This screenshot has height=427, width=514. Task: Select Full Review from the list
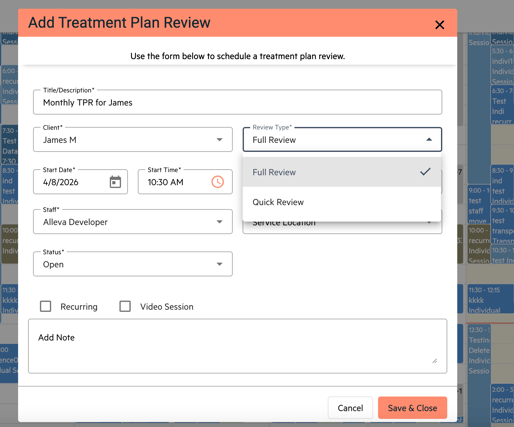pyautogui.click(x=342, y=172)
